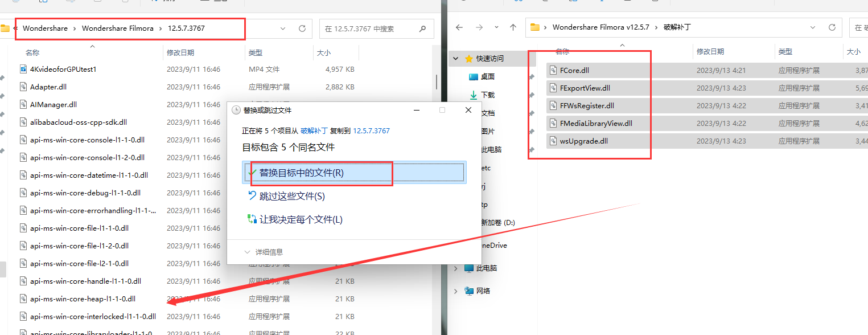Open 新加卷 (D:) in navigation pane

[x=498, y=223]
